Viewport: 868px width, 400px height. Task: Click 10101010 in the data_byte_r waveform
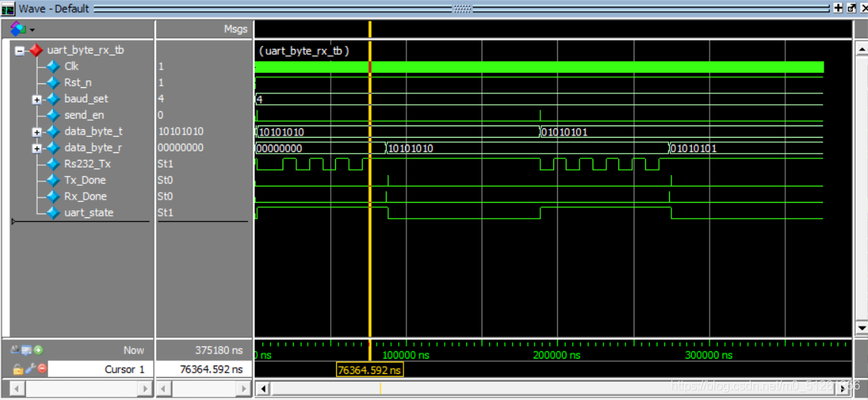(410, 148)
